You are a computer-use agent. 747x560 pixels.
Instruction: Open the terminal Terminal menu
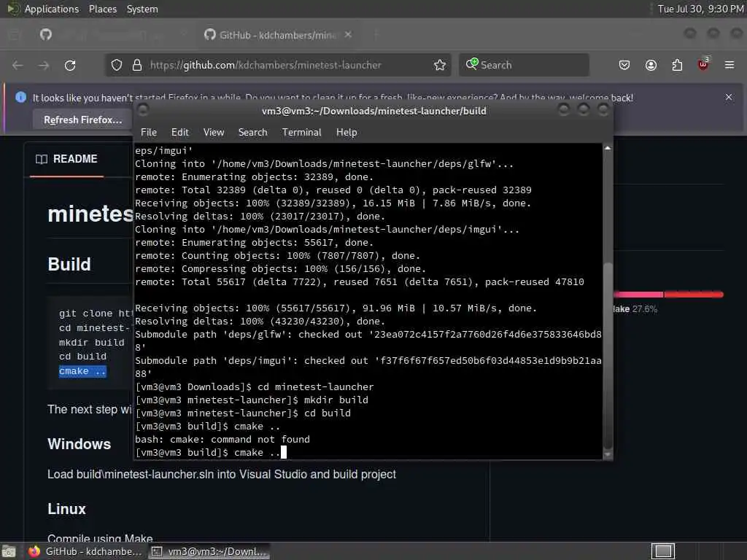point(301,133)
